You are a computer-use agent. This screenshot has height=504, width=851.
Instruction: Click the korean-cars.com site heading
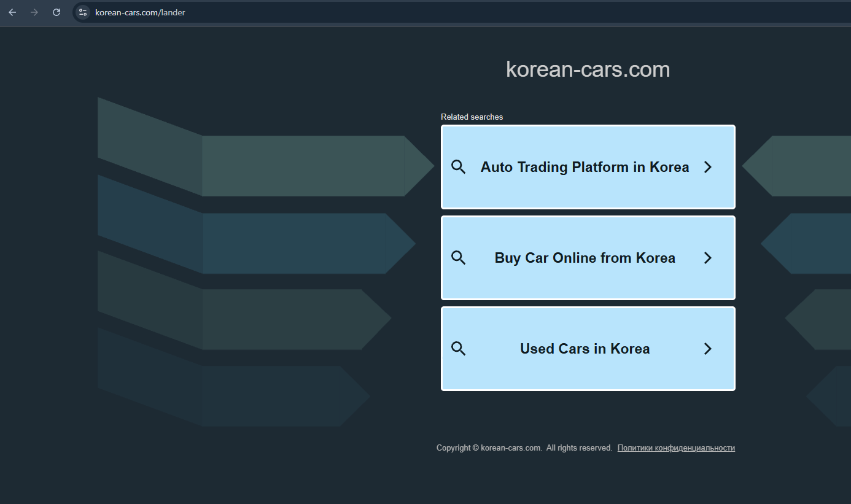coord(587,69)
